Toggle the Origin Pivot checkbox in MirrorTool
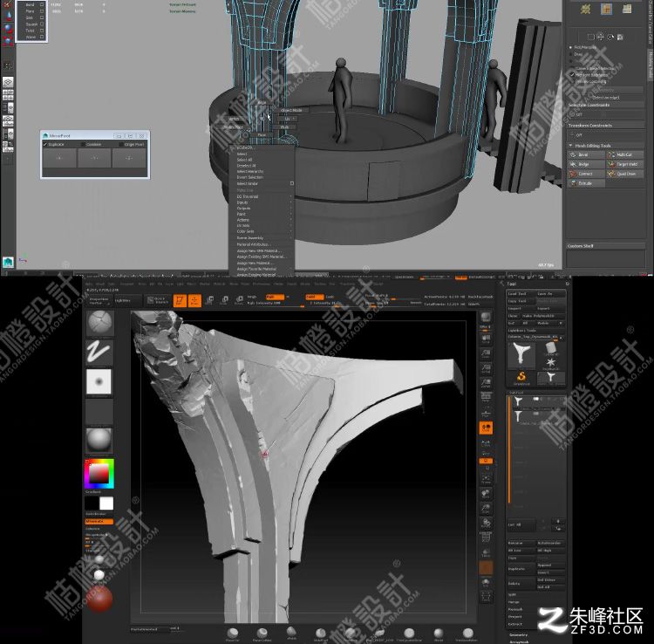654x644 pixels. tap(121, 144)
